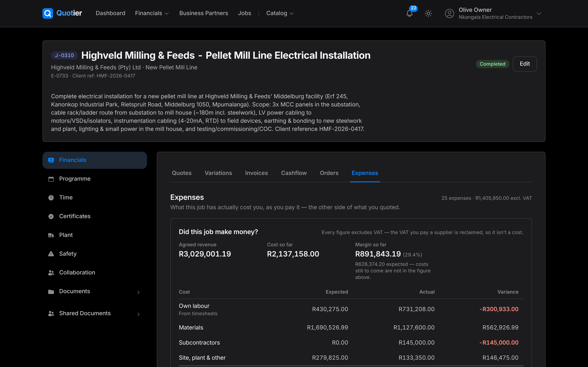Open Business Partners in the navbar
588x367 pixels.
pos(204,13)
